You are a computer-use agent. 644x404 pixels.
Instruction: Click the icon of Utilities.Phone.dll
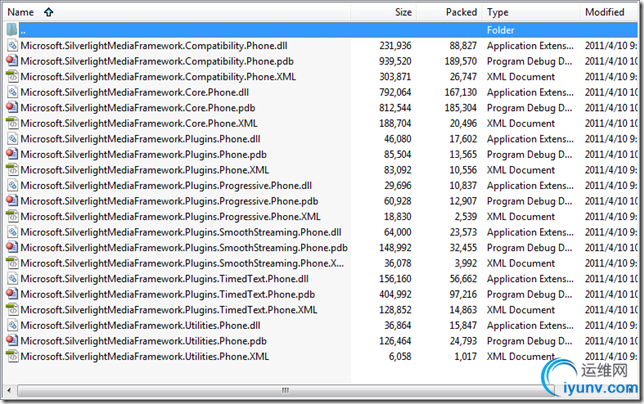[12, 326]
